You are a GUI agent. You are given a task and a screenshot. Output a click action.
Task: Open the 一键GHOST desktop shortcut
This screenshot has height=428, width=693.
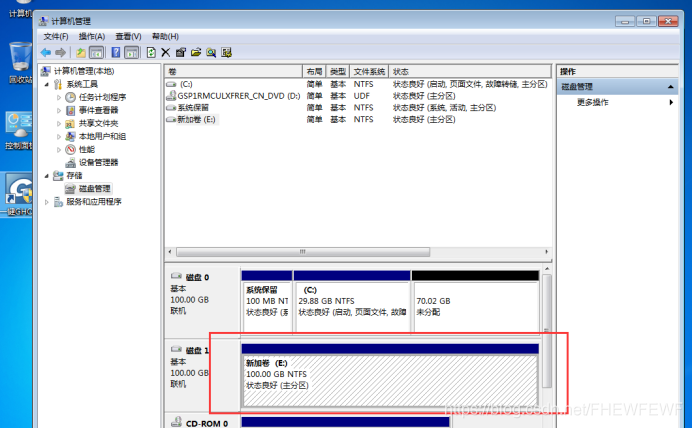[18, 195]
